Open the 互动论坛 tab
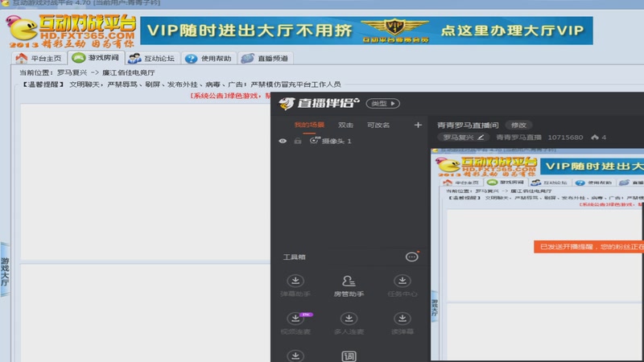This screenshot has width=644, height=362. [x=151, y=58]
